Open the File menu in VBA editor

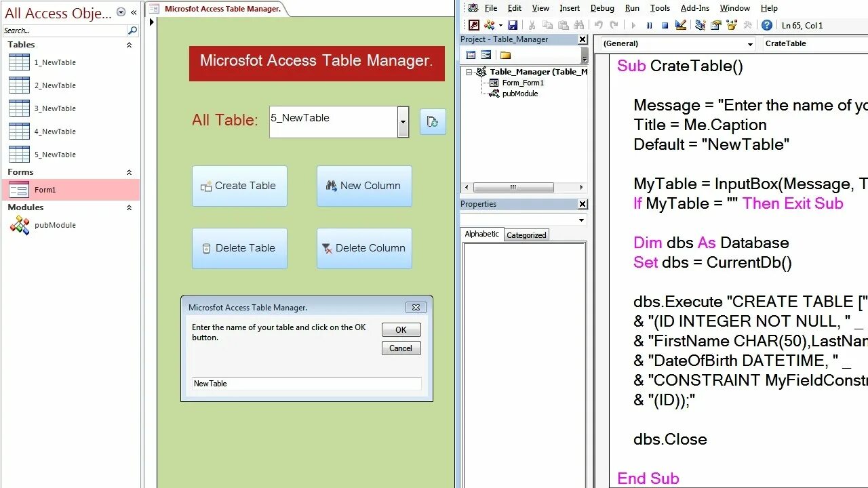[491, 8]
